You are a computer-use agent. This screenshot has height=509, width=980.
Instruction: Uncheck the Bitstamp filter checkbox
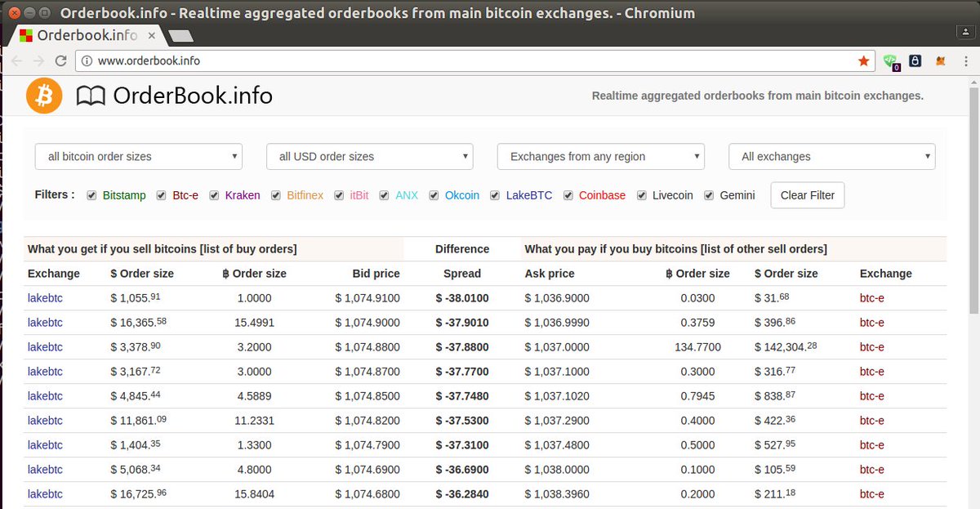point(91,195)
